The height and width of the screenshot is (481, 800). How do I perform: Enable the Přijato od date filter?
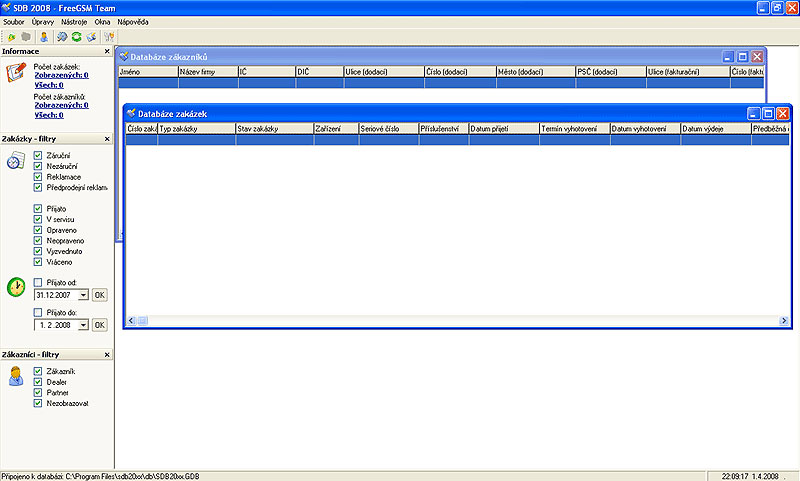click(x=38, y=282)
